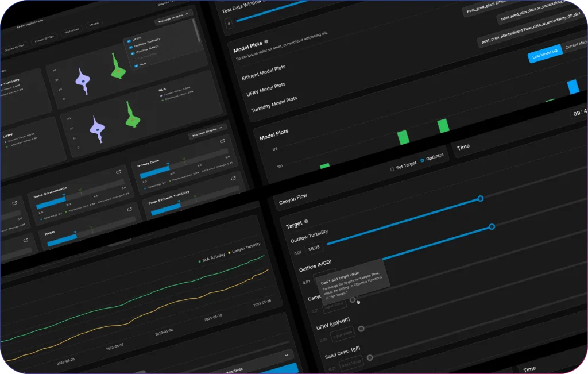This screenshot has width=588, height=374.
Task: Expand the objectives dropdown chevron below the line chart
Action: (287, 356)
